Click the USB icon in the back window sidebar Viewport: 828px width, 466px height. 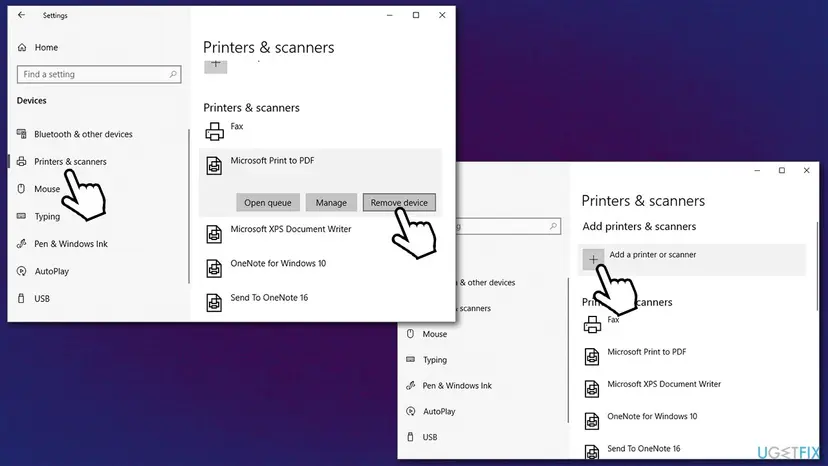(x=410, y=437)
